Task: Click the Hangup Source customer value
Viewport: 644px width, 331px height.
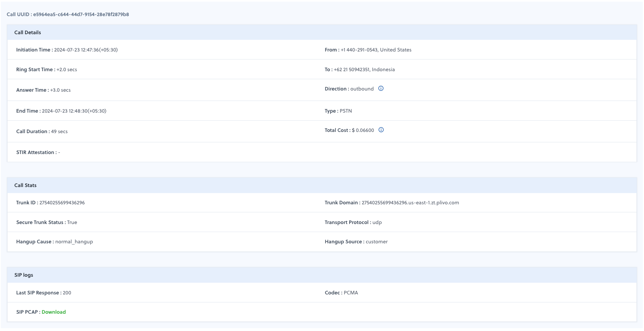Action: [x=377, y=242]
